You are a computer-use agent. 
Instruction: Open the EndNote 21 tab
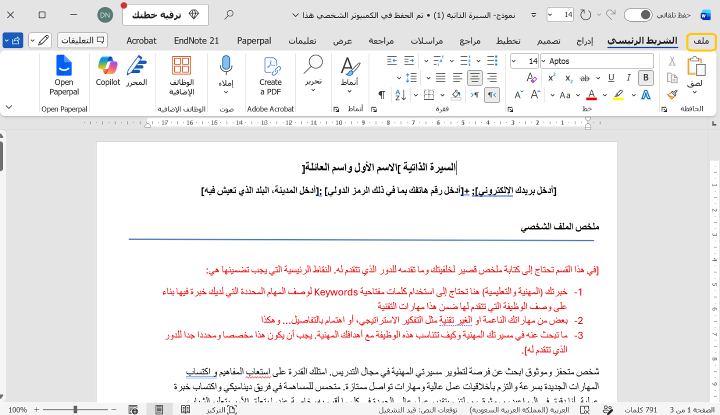[197, 41]
